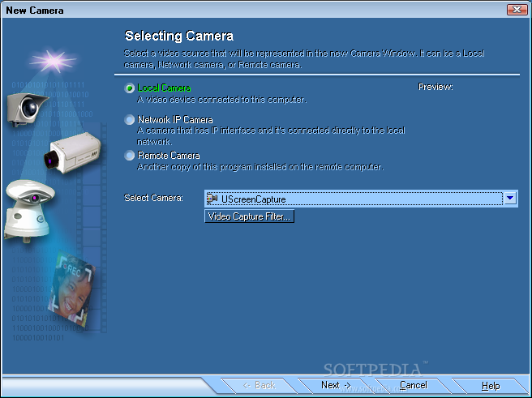This screenshot has height=398, width=532.
Task: Click the 'New Camera' title bar text
Action: coord(35,11)
